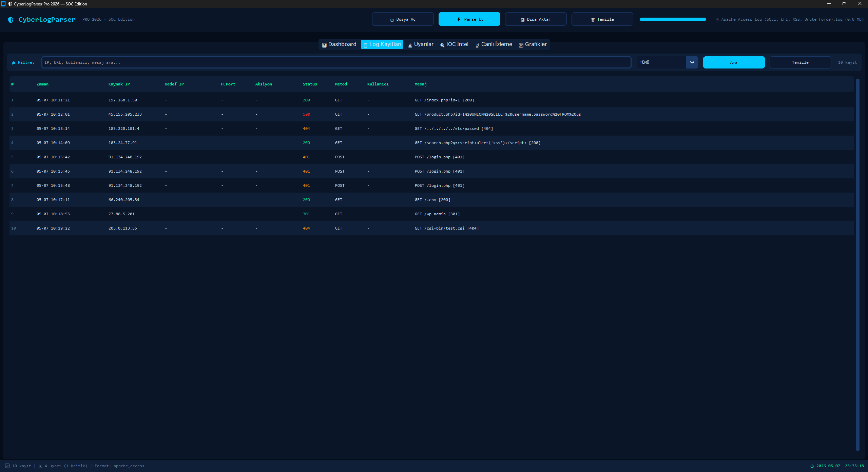Click the 301 status value
The image size is (868, 472).
[306, 214]
